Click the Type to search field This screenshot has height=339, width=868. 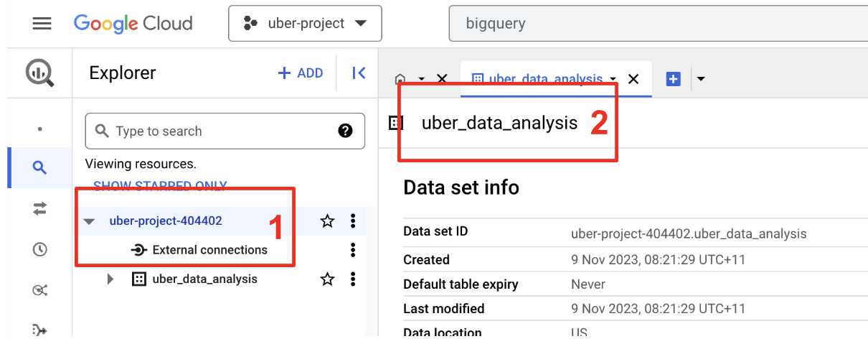click(215, 131)
